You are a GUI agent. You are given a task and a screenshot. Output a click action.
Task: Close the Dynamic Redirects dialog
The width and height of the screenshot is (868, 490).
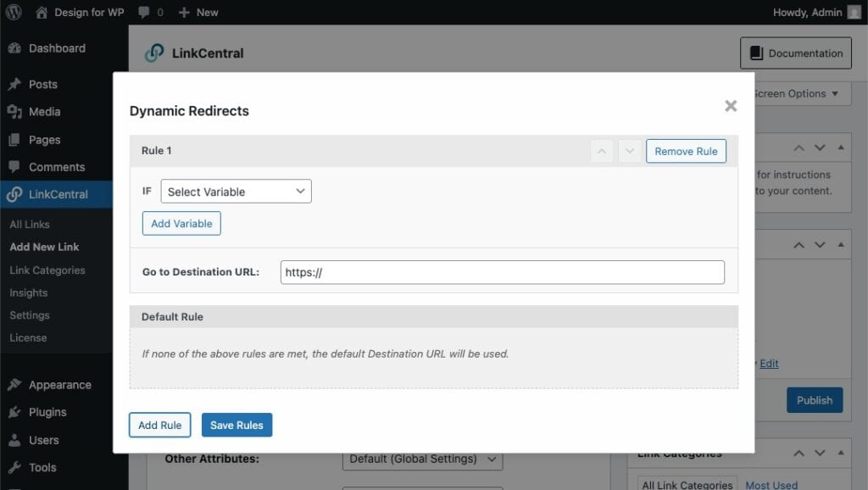(x=731, y=106)
